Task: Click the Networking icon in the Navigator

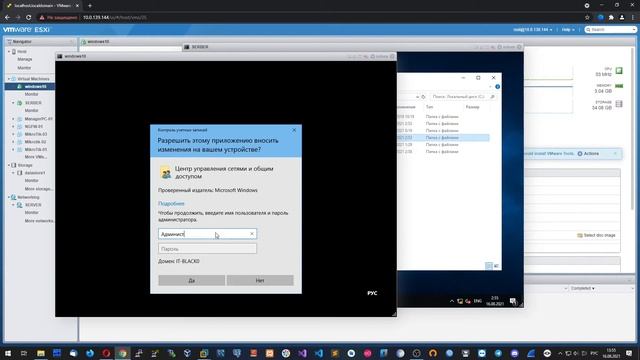Action: [x=13, y=197]
